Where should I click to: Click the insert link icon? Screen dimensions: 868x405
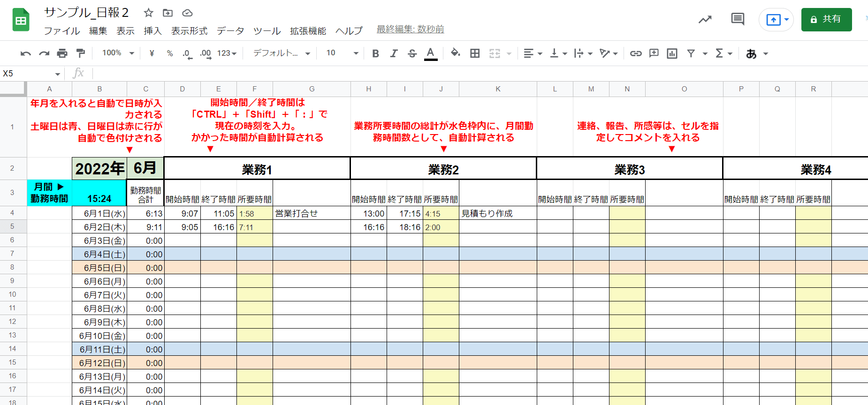(x=635, y=53)
